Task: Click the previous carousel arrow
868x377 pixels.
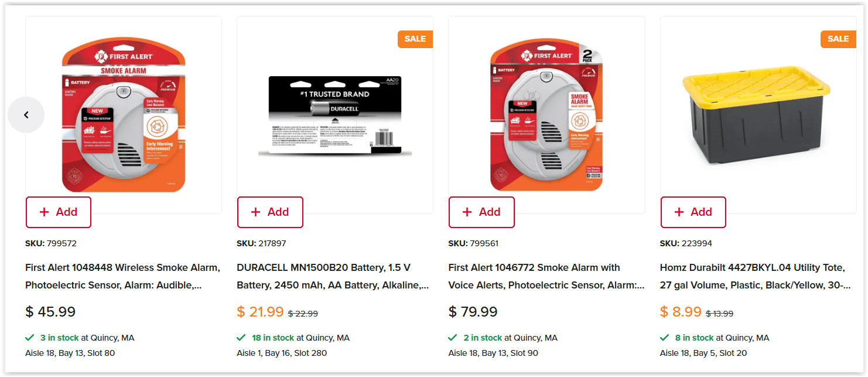Action: [x=26, y=115]
